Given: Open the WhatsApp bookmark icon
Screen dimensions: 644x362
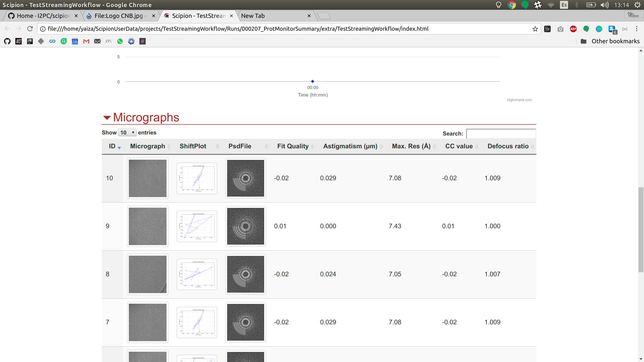Looking at the screenshot, I should tap(120, 41).
